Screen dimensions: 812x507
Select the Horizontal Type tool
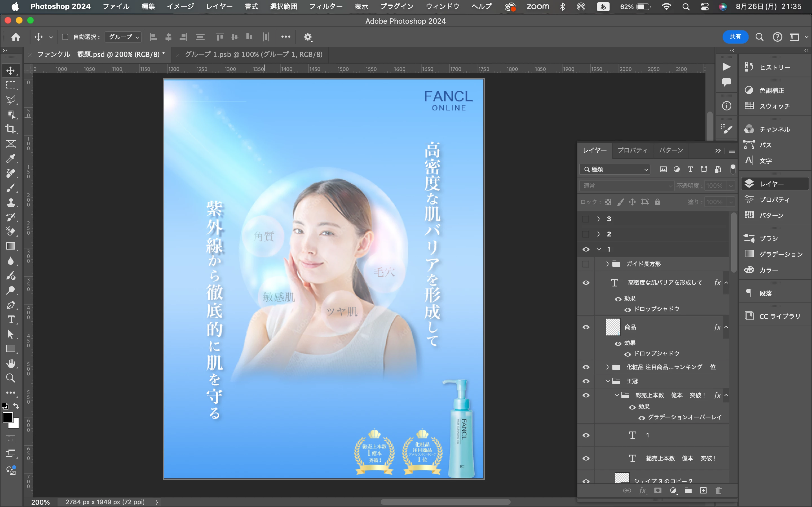pyautogui.click(x=11, y=320)
